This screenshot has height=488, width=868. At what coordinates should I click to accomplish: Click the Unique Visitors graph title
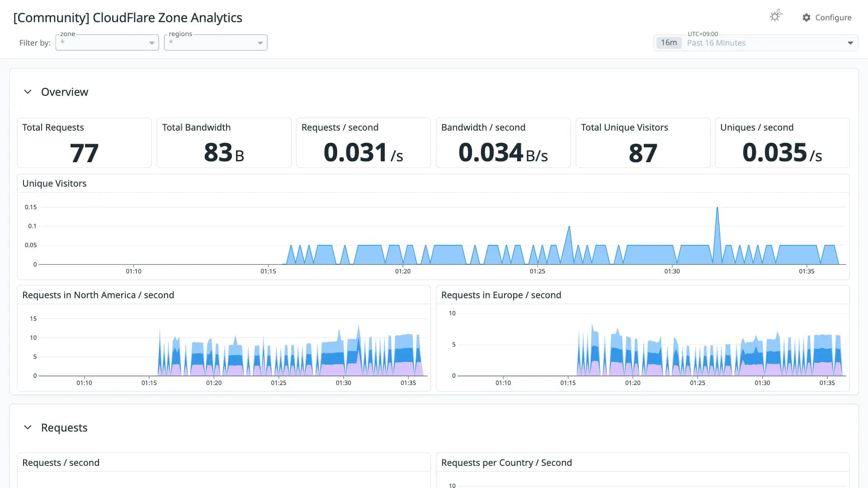54,183
